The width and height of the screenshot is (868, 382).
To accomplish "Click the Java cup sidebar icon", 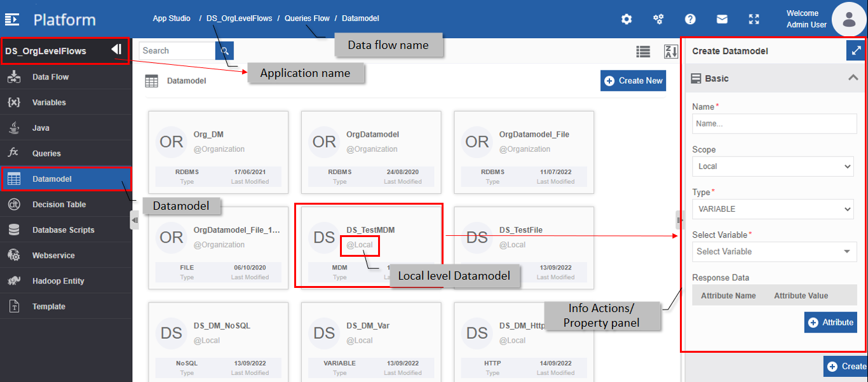I will pos(14,128).
